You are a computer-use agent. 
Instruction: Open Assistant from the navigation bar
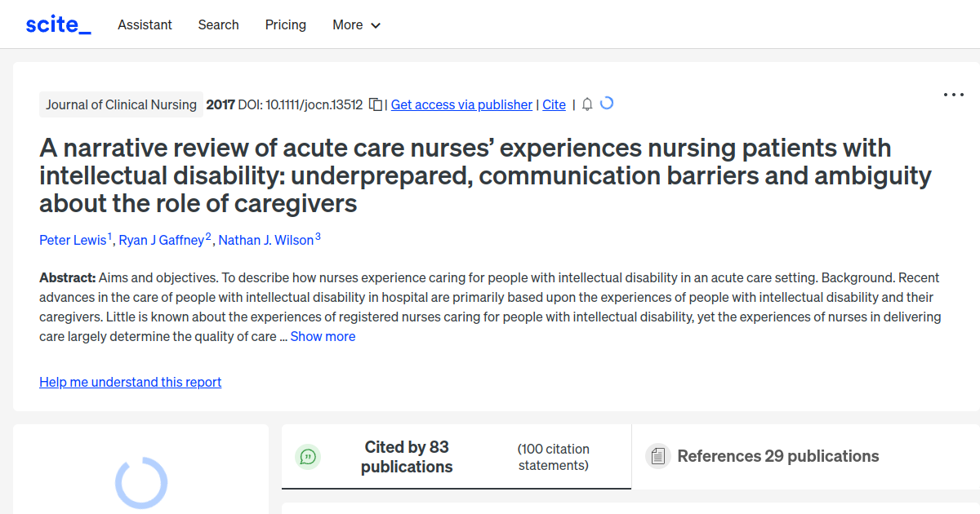click(x=145, y=25)
